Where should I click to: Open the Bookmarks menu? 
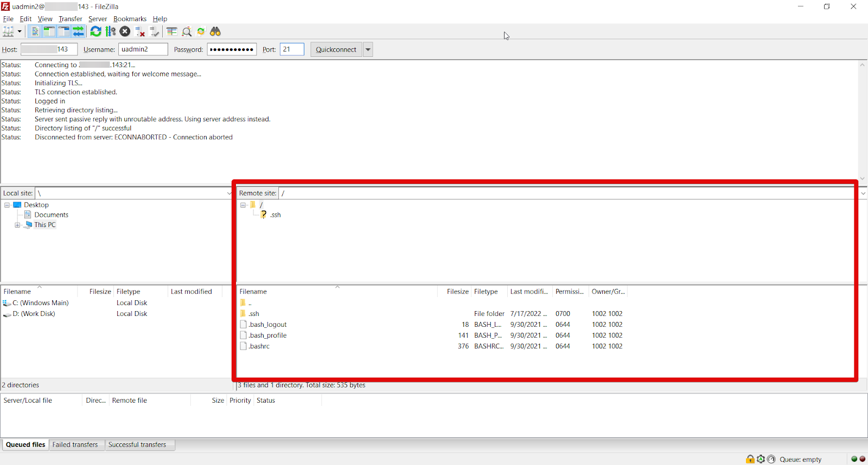tap(130, 19)
